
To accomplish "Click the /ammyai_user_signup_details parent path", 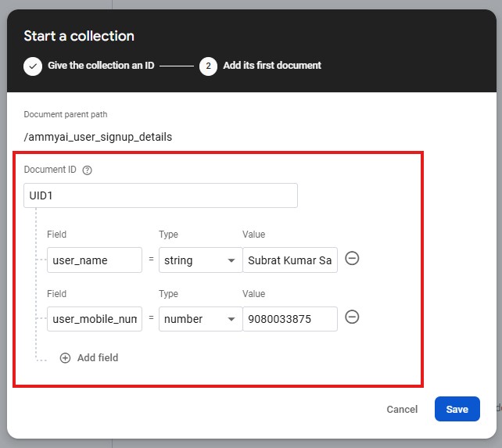I will 98,137.
